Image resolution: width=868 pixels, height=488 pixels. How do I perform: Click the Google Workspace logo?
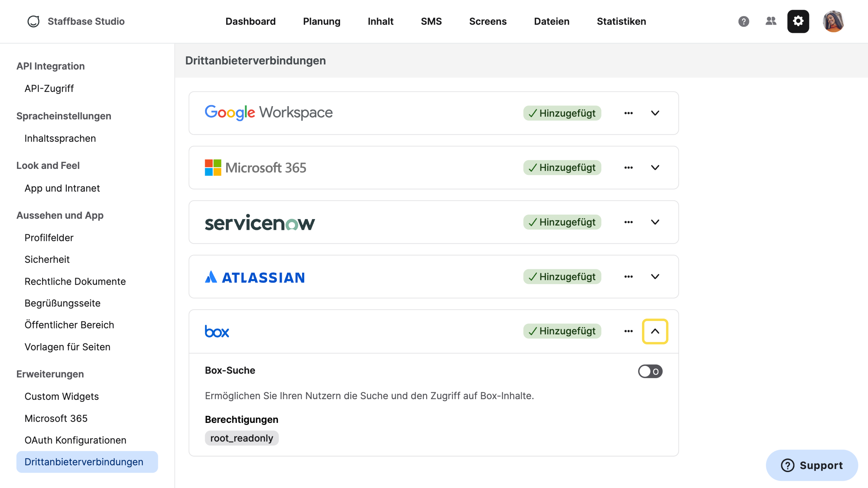coord(269,113)
